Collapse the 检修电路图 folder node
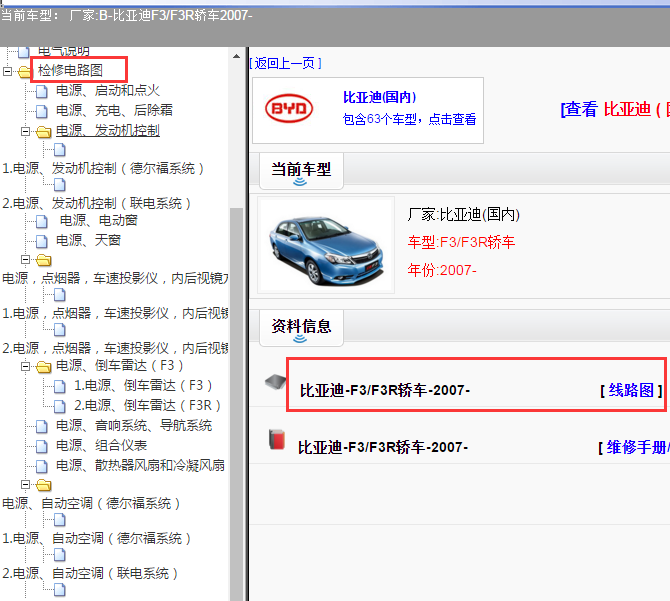Screen dimensions: 670x601 [x=7, y=71]
